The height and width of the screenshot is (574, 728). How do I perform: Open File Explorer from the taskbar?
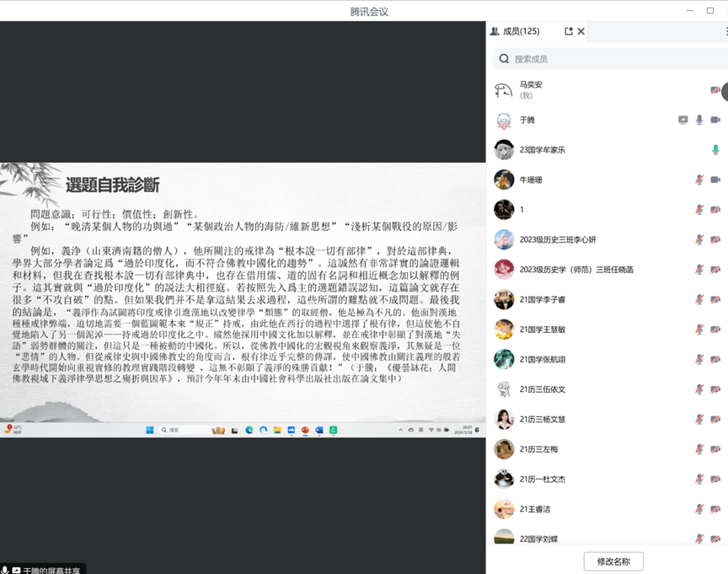pyautogui.click(x=277, y=432)
